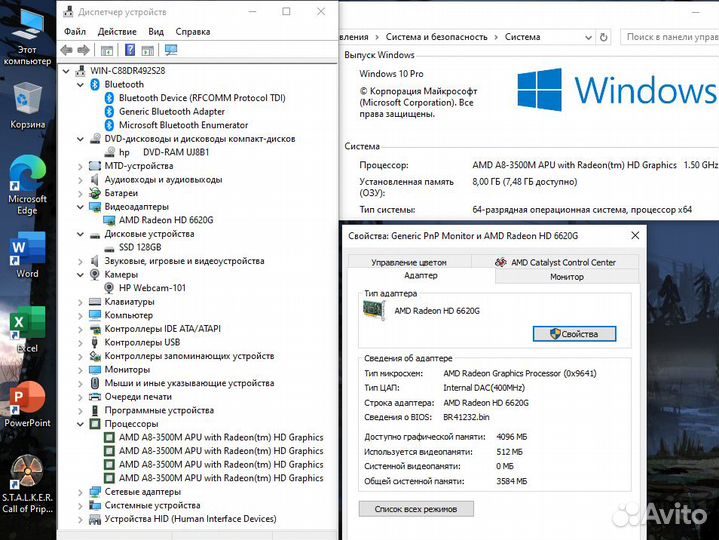Open the Файл menu
Image resolution: width=719 pixels, height=540 pixels.
coord(75,32)
